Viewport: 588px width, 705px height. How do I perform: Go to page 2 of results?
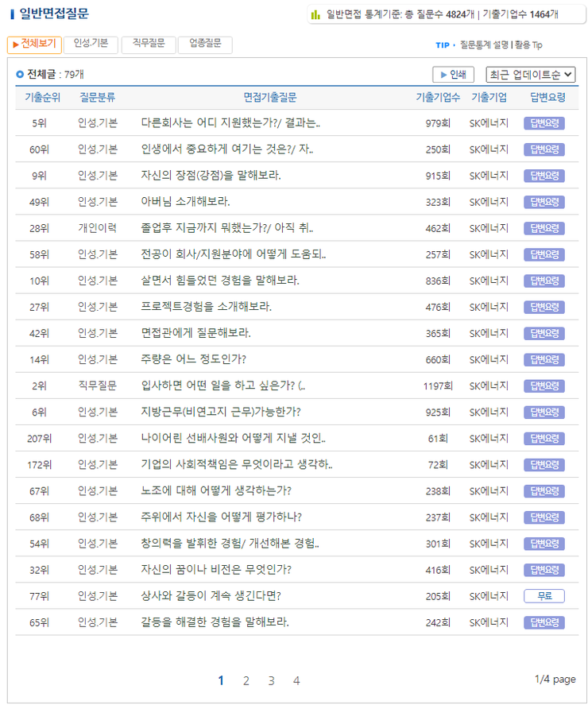point(246,680)
